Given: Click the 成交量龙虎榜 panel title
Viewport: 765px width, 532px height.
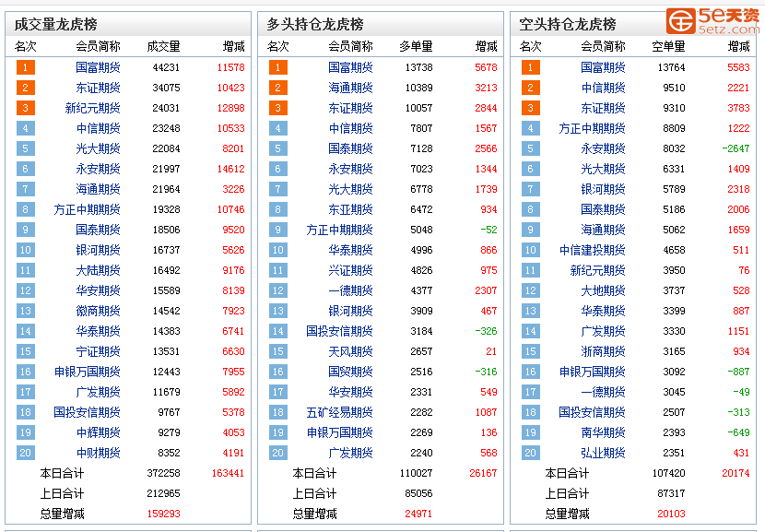Looking at the screenshot, I should pyautogui.click(x=55, y=24).
